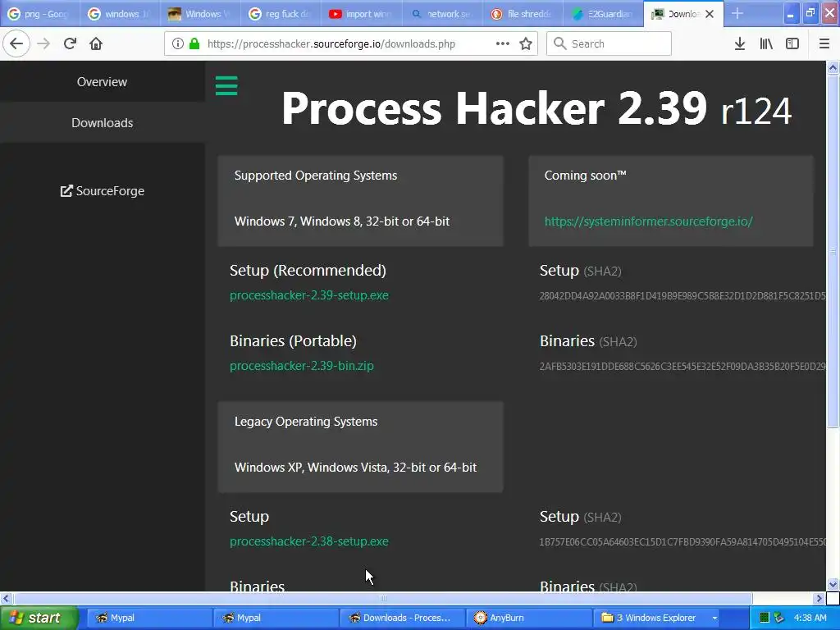Image resolution: width=840 pixels, height=630 pixels.
Task: Download processhacker-2.39-bin.zip
Action: tap(302, 366)
